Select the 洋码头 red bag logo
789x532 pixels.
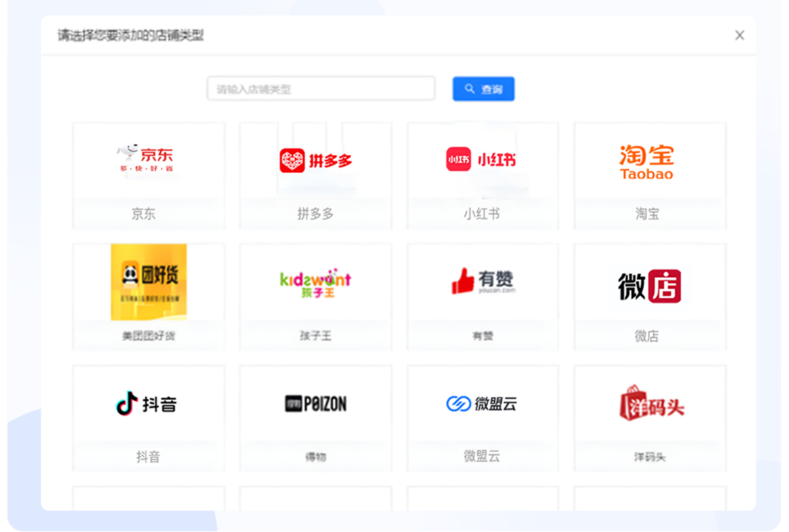pyautogui.click(x=650, y=403)
